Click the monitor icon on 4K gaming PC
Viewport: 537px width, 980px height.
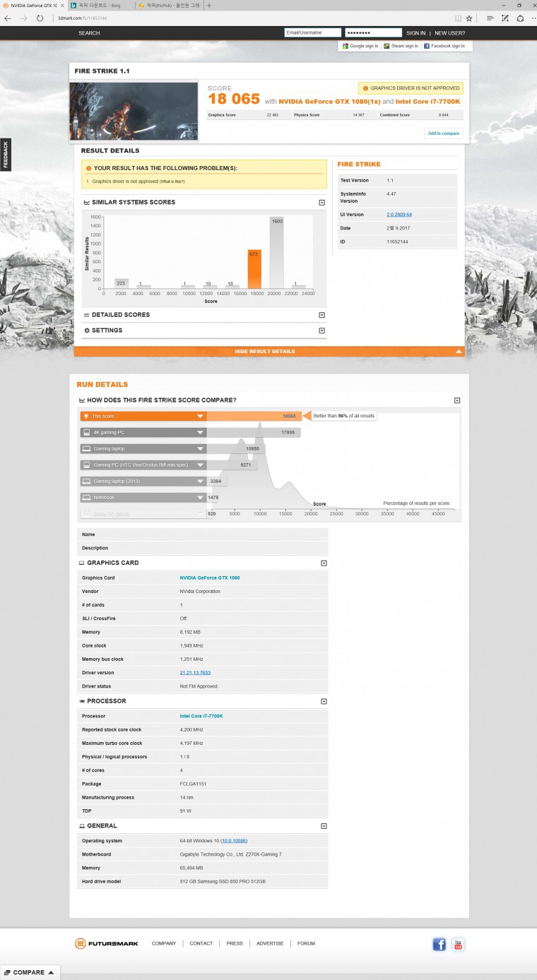coord(87,432)
